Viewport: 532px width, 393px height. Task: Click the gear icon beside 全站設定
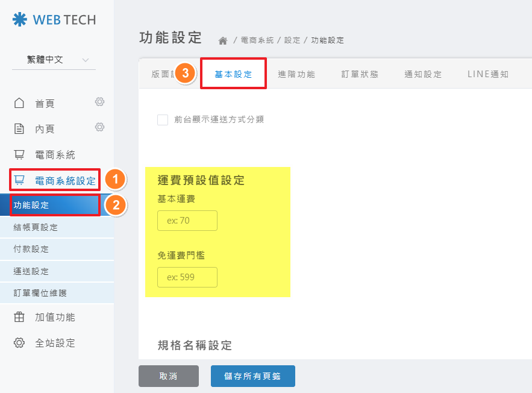click(x=19, y=343)
